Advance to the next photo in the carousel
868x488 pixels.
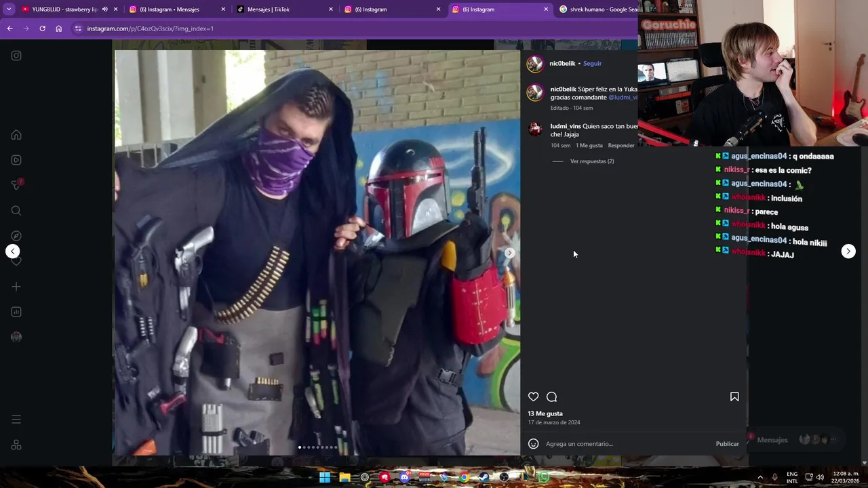tap(509, 253)
